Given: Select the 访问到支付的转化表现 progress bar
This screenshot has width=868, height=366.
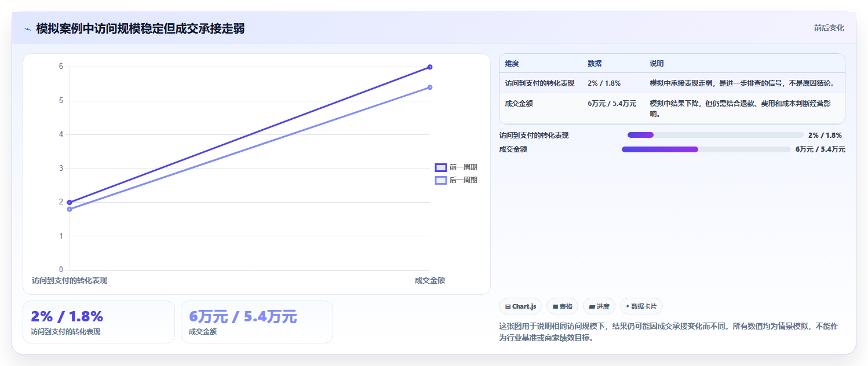Looking at the screenshot, I should pos(716,135).
